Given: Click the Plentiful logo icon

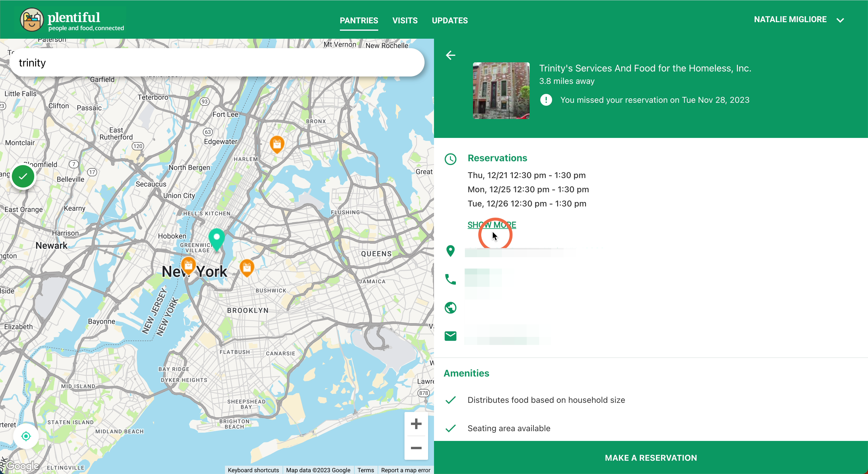Looking at the screenshot, I should tap(32, 19).
